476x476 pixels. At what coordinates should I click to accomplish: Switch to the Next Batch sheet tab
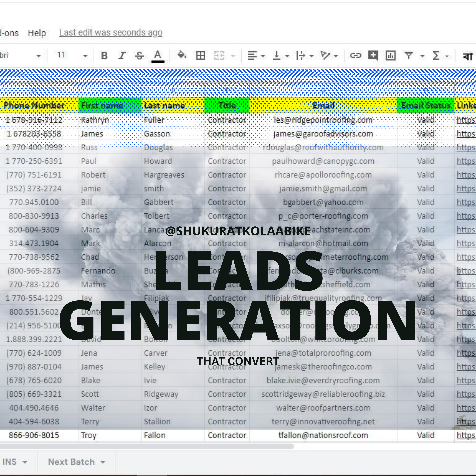[x=71, y=462]
